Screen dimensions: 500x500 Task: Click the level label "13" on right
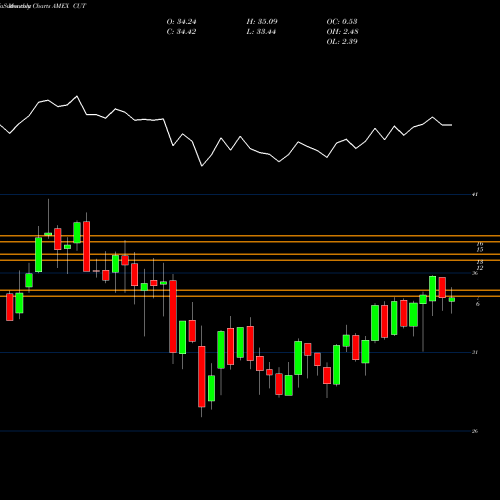click(480, 262)
